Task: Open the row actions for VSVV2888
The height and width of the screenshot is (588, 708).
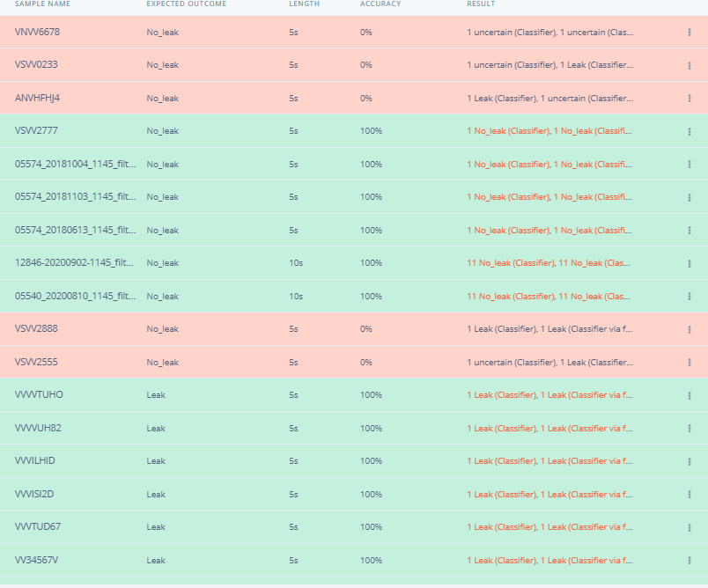Action: point(689,329)
